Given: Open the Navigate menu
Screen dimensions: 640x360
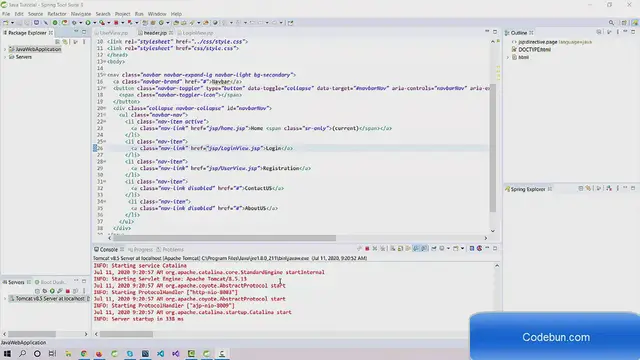Looking at the screenshot, I should (x=81, y=14).
